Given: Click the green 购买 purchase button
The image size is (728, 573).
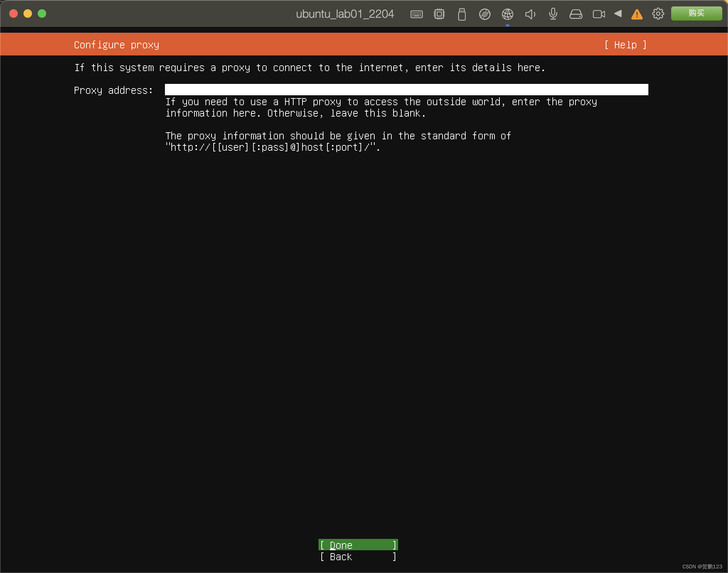Looking at the screenshot, I should pyautogui.click(x=696, y=14).
